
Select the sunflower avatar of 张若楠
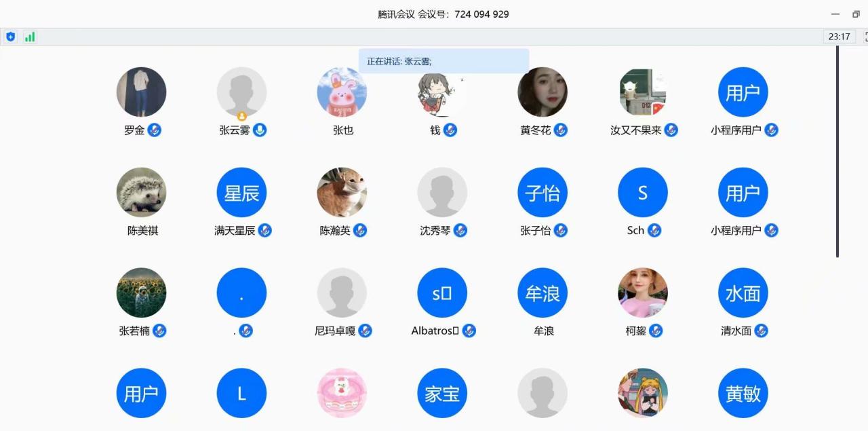pos(141,293)
